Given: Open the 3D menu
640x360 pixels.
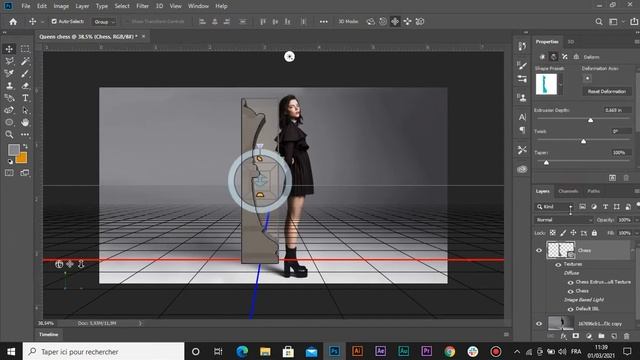Looking at the screenshot, I should [159, 6].
